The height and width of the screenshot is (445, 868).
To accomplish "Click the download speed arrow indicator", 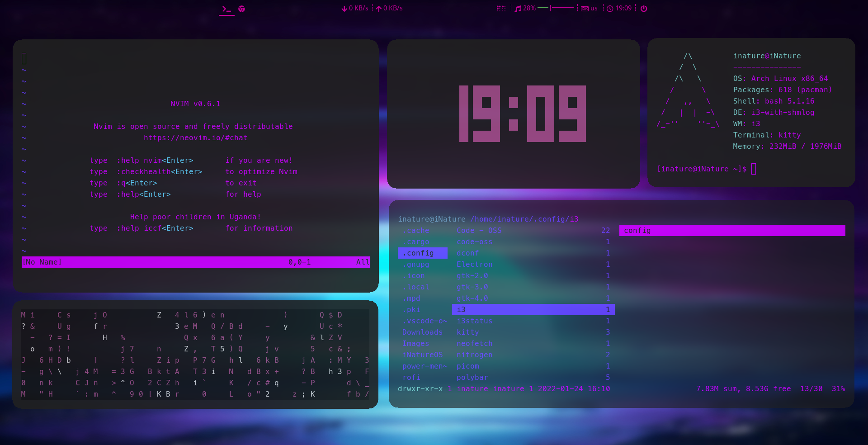I will pos(344,9).
